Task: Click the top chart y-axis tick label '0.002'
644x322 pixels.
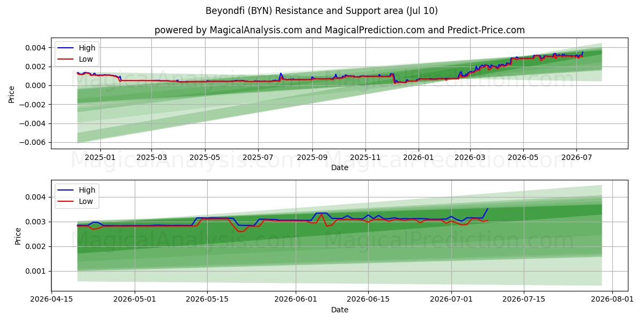Action: point(36,67)
